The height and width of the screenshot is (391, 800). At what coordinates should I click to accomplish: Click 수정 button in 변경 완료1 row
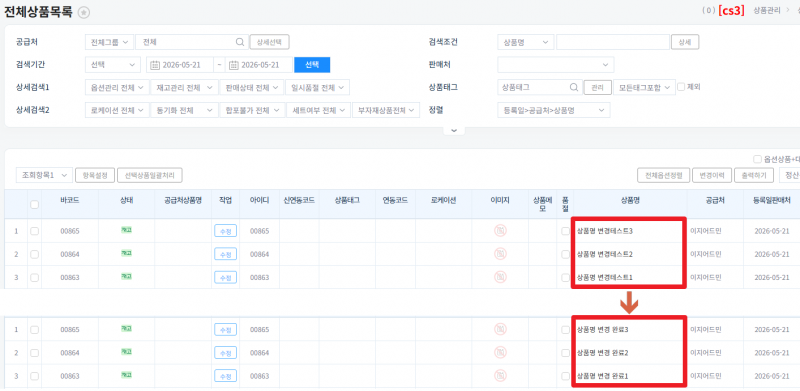226,376
